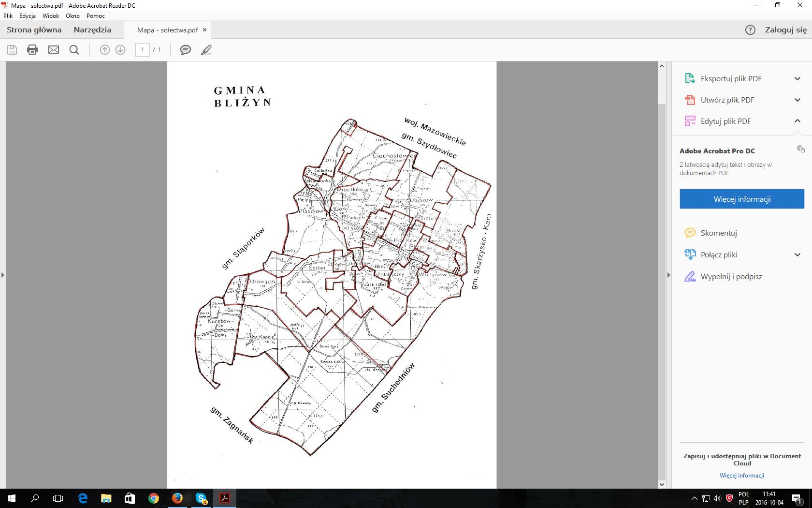Open the Plik menu
Screen dimensions: 812x508
tap(8, 16)
